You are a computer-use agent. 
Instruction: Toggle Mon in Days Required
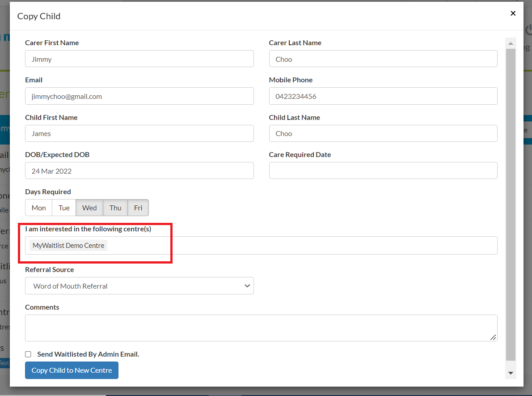point(39,208)
